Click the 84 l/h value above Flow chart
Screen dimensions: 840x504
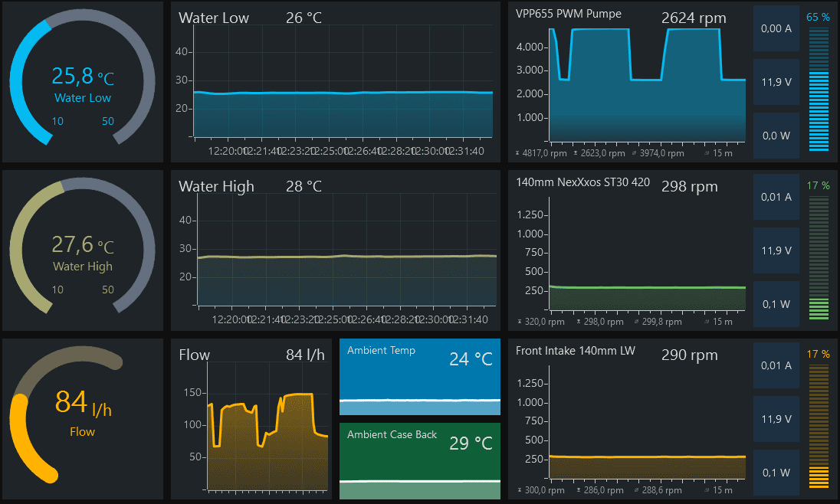coord(305,355)
